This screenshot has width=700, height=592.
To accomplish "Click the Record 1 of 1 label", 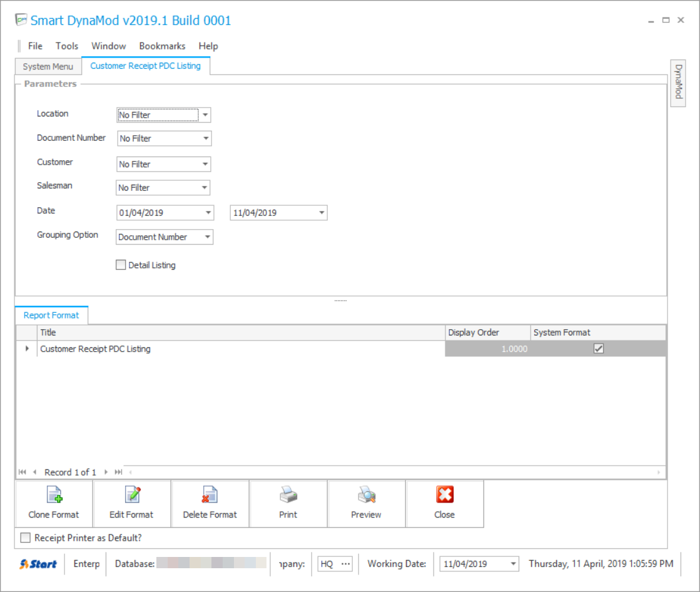I will tap(70, 472).
